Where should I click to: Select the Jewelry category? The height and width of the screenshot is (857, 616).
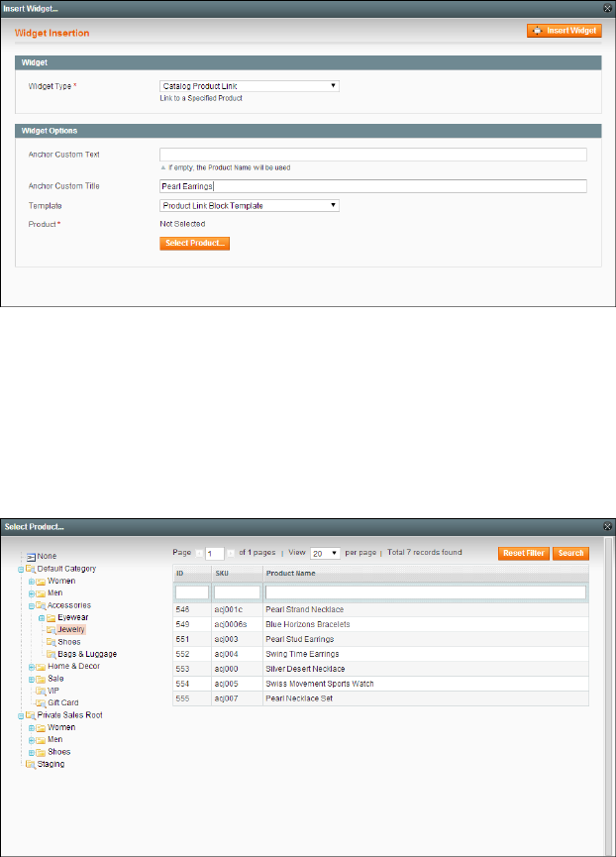(71, 630)
